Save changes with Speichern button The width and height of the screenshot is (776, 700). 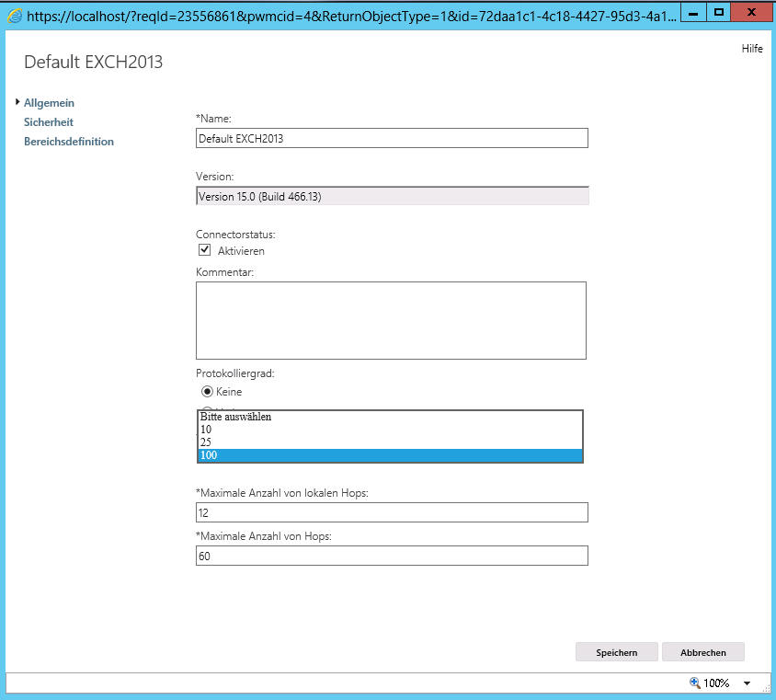pyautogui.click(x=617, y=652)
